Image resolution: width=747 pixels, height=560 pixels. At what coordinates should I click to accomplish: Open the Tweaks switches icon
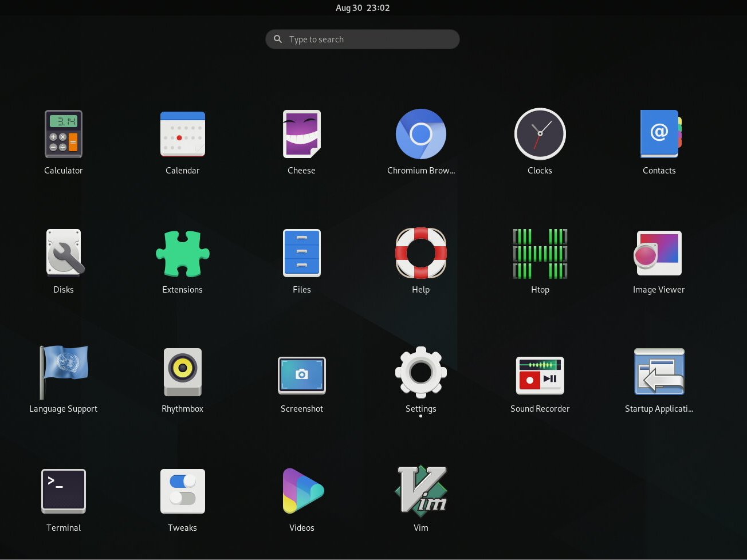183,491
